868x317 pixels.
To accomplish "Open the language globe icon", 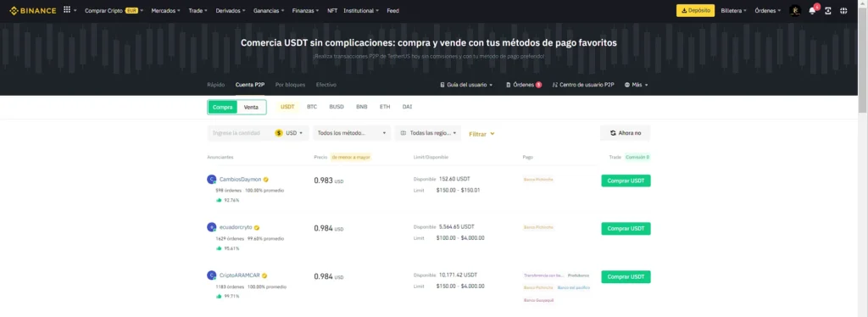I will coord(843,10).
